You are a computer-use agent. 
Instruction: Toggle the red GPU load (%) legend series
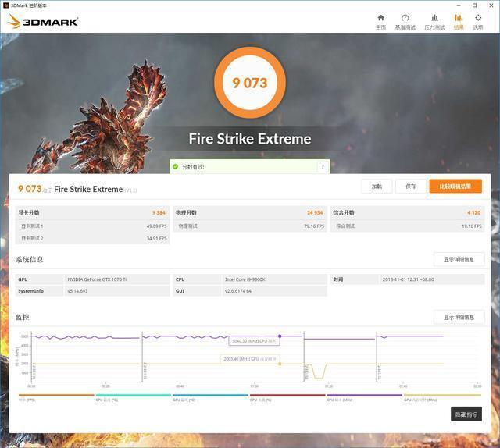[287, 397]
